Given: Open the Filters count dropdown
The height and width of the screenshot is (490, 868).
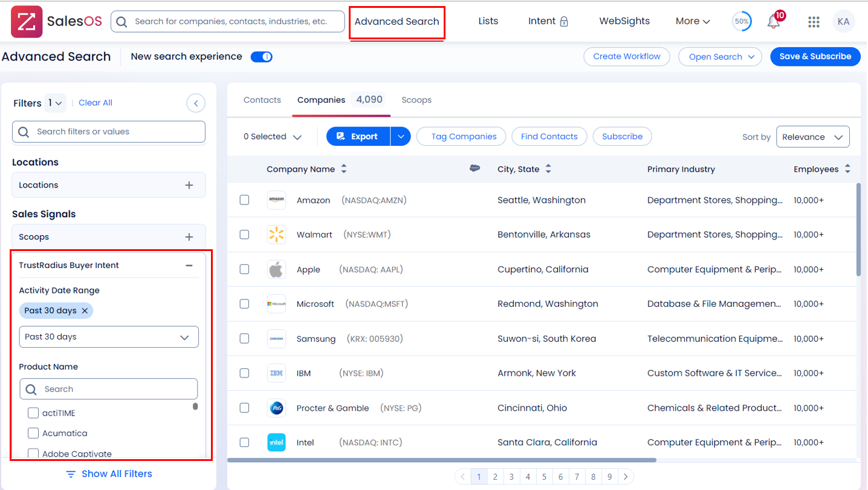Looking at the screenshot, I should click(x=55, y=103).
